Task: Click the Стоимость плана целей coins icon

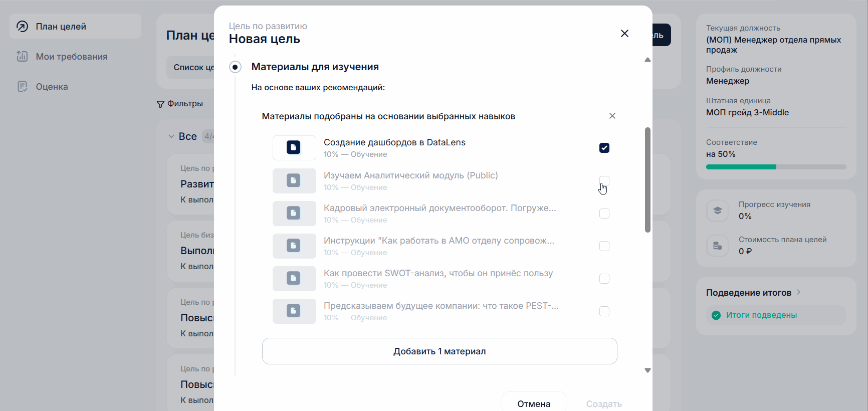Action: (717, 246)
